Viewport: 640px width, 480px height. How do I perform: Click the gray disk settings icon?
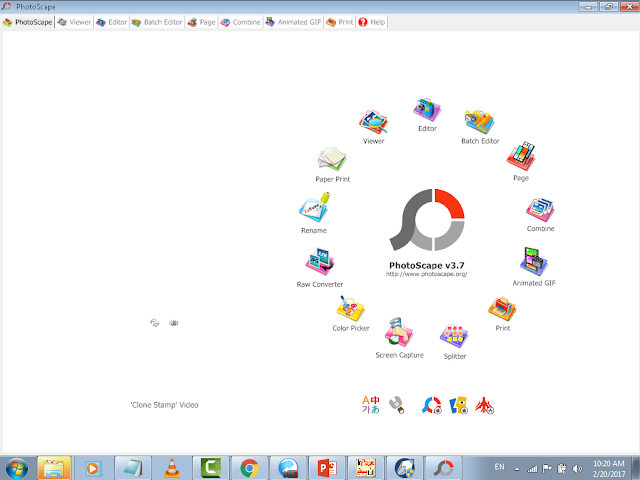(x=397, y=405)
